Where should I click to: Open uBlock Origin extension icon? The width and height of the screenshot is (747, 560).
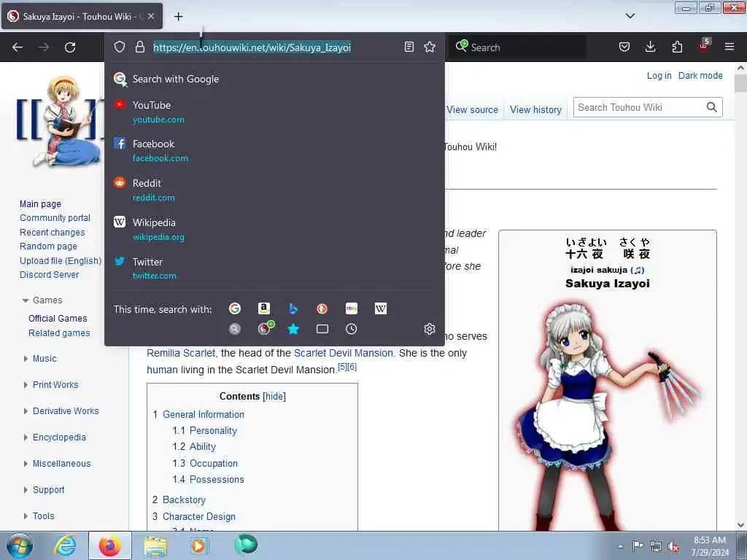[x=704, y=46]
